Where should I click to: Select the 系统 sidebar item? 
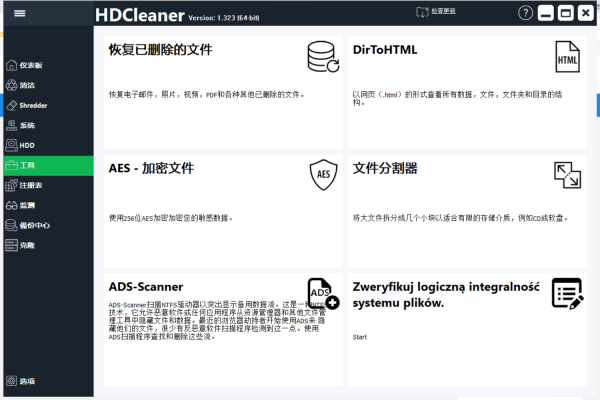[48, 125]
